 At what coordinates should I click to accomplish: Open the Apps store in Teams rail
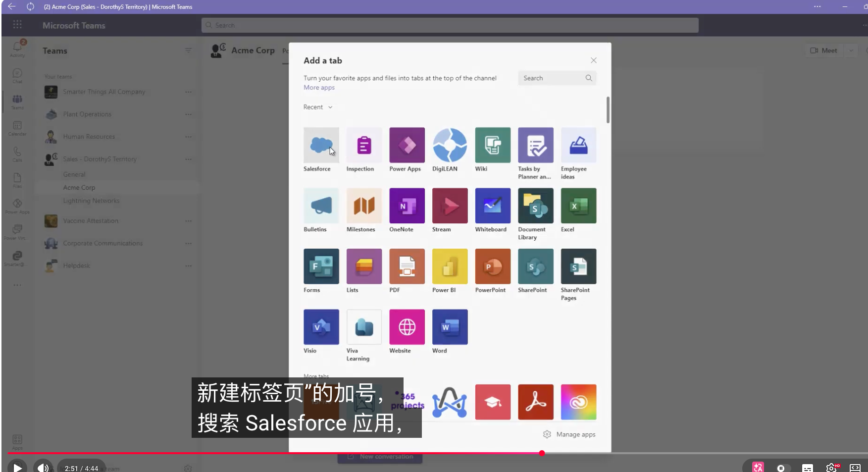click(17, 442)
